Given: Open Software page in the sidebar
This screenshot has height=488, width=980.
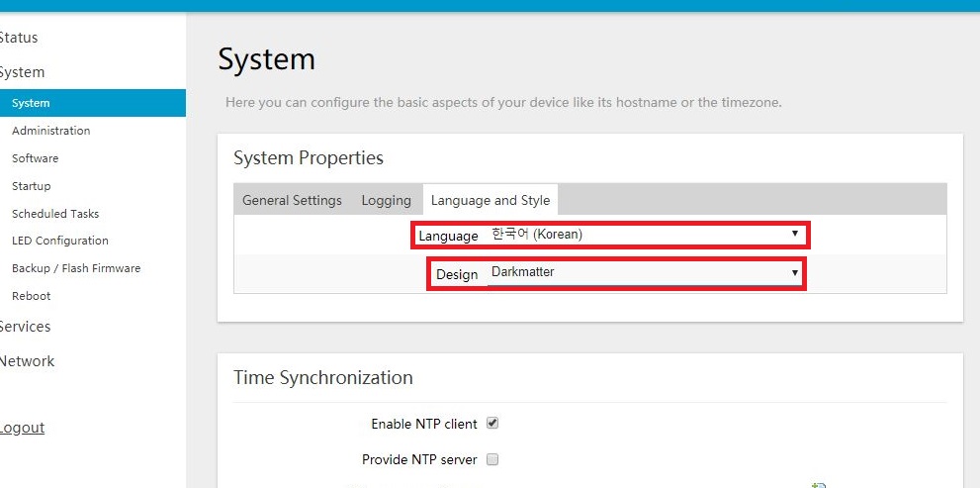Looking at the screenshot, I should click(35, 158).
